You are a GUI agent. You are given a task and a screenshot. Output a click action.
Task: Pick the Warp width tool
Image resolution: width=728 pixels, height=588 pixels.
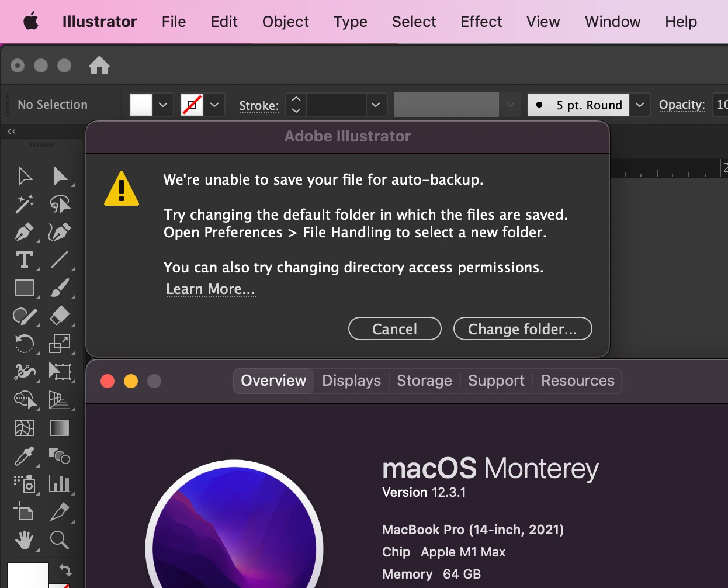click(25, 372)
